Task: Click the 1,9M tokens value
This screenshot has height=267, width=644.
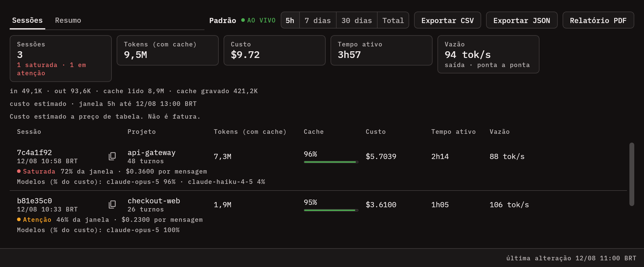Action: (223, 205)
